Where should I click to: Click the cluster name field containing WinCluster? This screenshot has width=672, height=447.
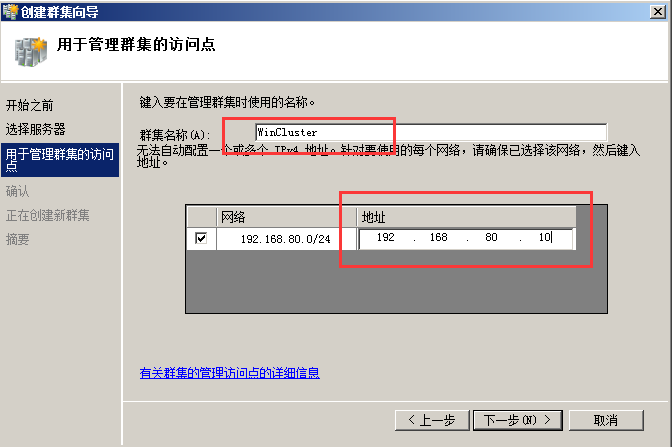tap(431, 132)
